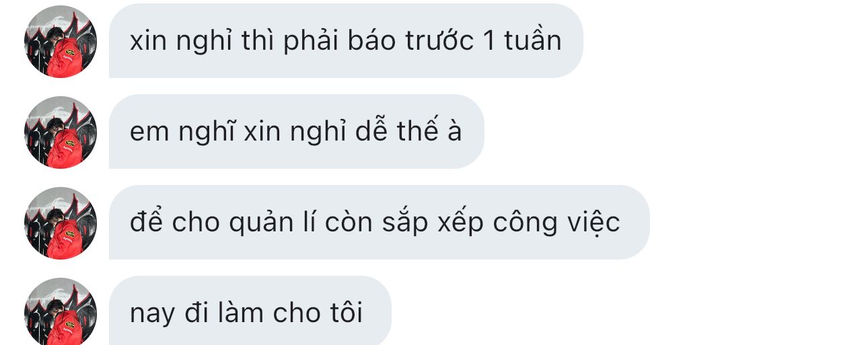Click the words '1 tuần' in first message
This screenshot has width=868, height=345.
[x=523, y=41]
